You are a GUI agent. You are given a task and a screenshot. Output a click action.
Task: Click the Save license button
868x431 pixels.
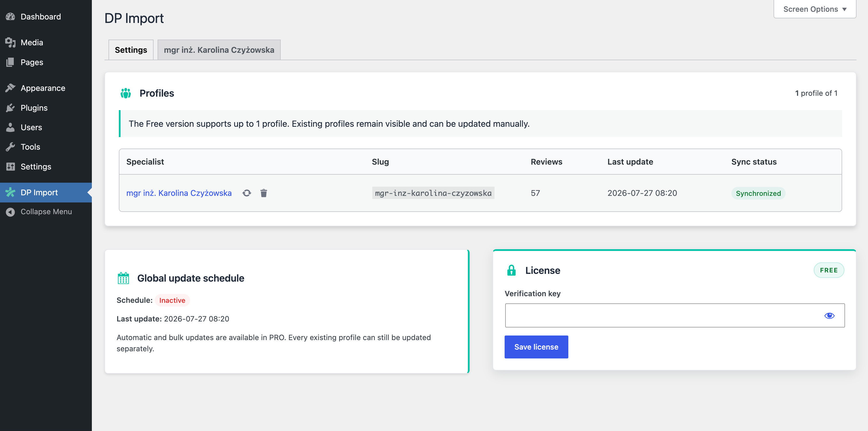(x=536, y=347)
